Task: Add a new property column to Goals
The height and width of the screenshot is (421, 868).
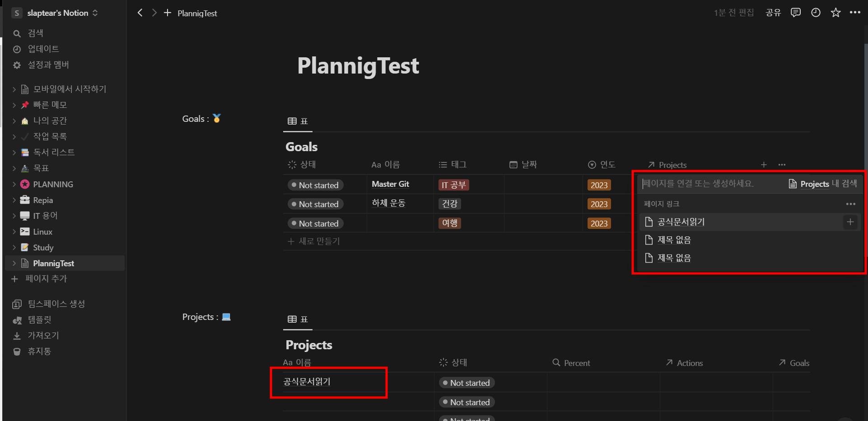Action: [x=764, y=165]
